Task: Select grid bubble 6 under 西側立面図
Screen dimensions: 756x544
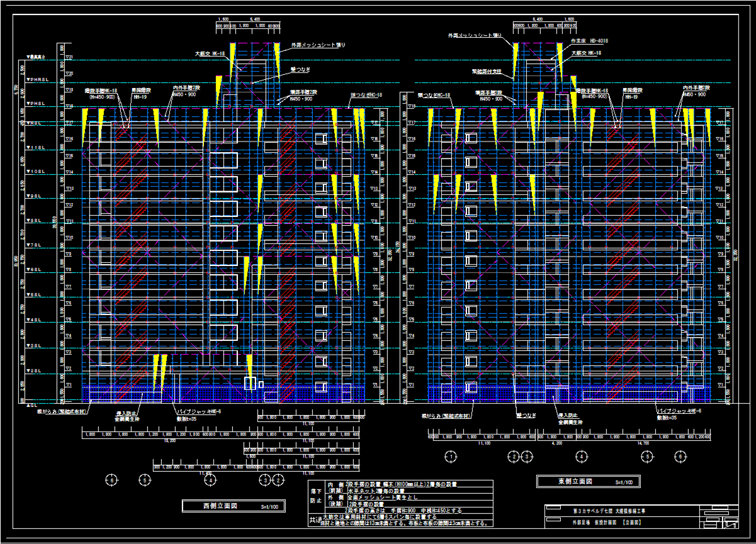Action: pyautogui.click(x=112, y=480)
